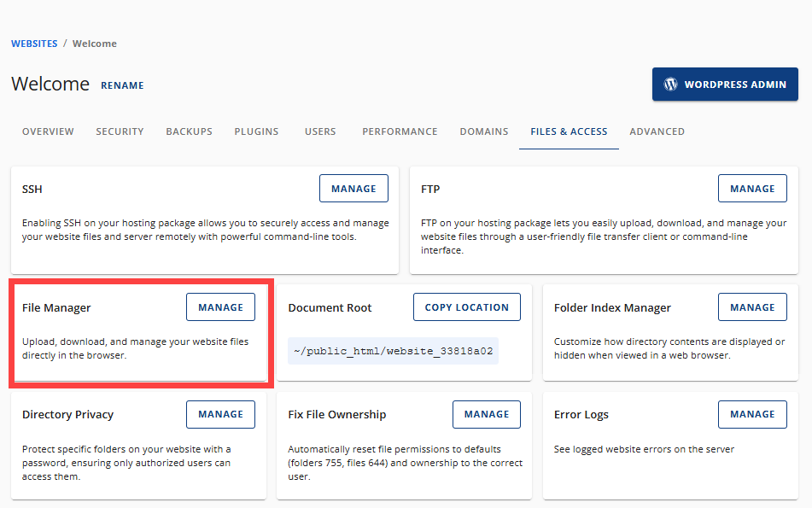Viewport: 812px width, 508px height.
Task: Open WordPress Admin
Action: tap(725, 84)
